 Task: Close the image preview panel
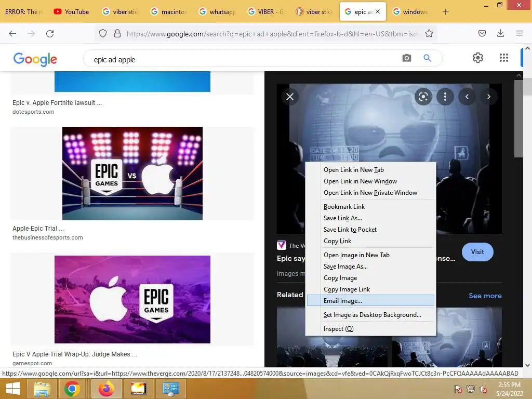(x=290, y=97)
